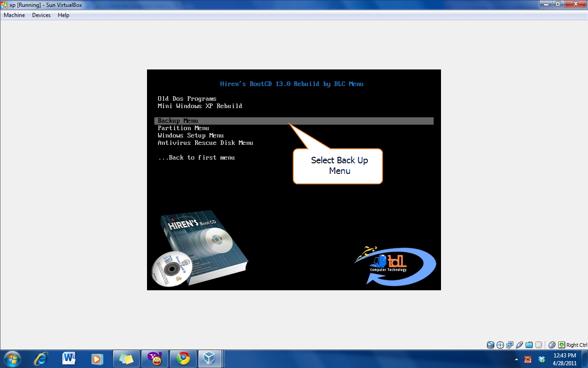Screen dimensions: 588x368
Task: Select Old Dos Programs entry
Action: (187, 99)
